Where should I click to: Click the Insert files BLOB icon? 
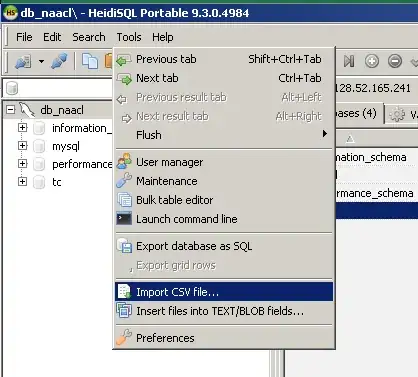coord(124,310)
